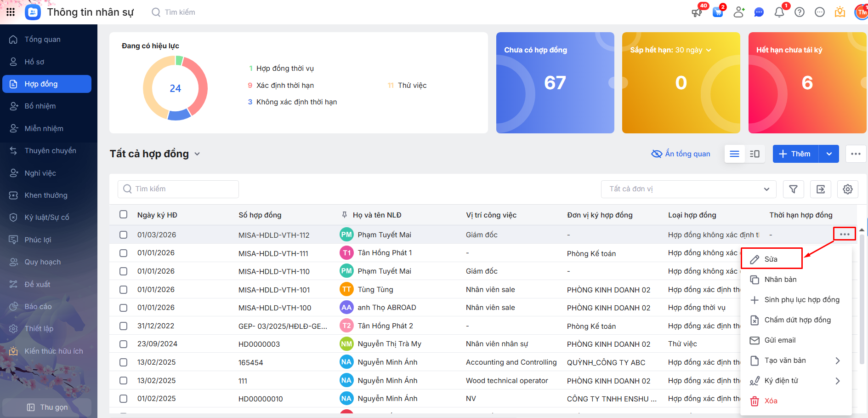
Task: Open table settings gear icon
Action: (x=847, y=189)
